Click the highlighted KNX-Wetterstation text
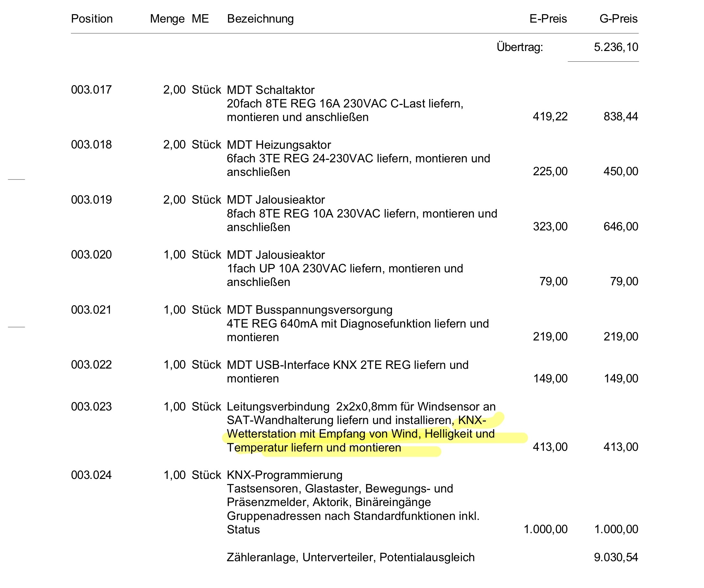This screenshot has height=588, width=704. tap(361, 434)
